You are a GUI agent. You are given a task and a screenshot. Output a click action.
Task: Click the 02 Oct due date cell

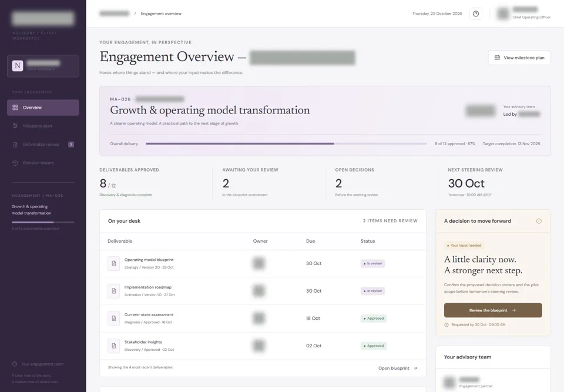click(x=314, y=346)
